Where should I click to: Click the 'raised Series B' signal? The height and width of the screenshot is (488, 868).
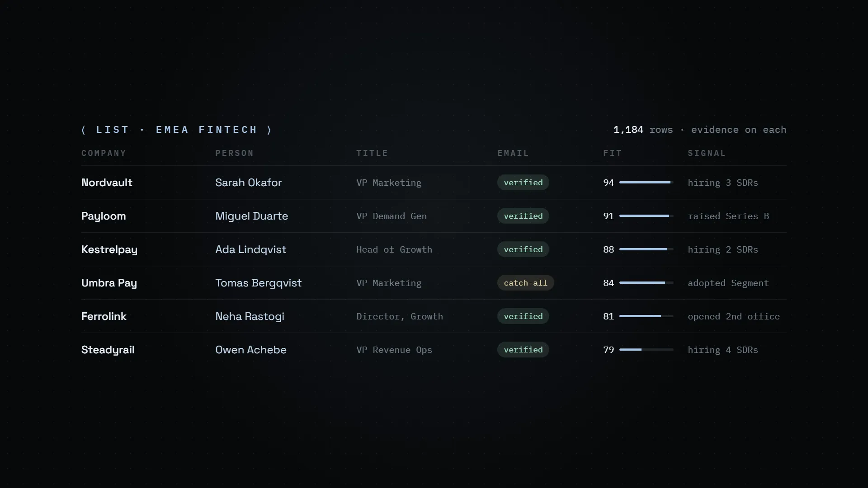coord(728,216)
